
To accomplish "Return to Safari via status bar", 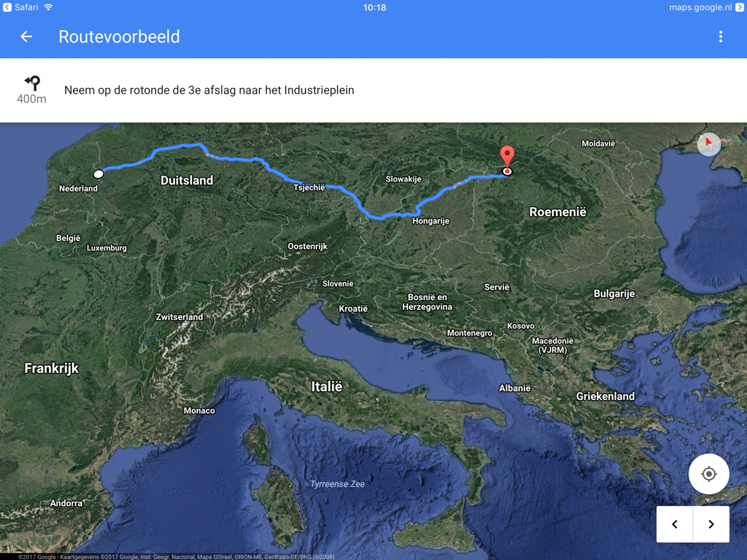I will [21, 7].
